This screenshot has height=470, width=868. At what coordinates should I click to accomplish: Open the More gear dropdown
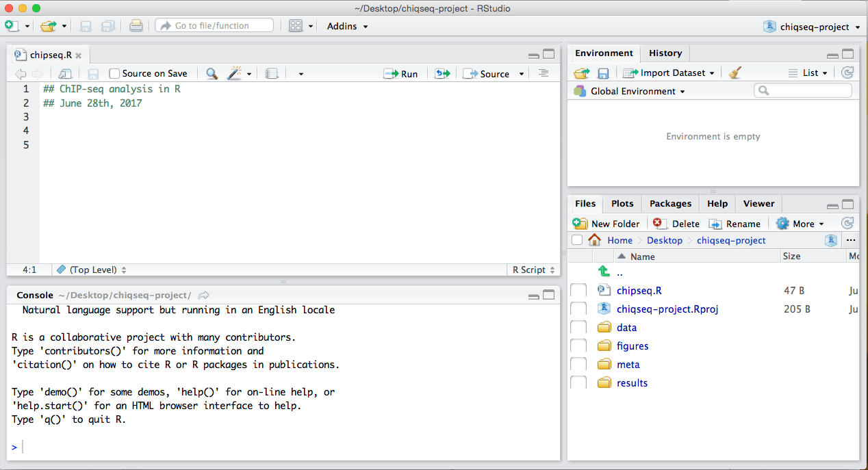pyautogui.click(x=800, y=224)
